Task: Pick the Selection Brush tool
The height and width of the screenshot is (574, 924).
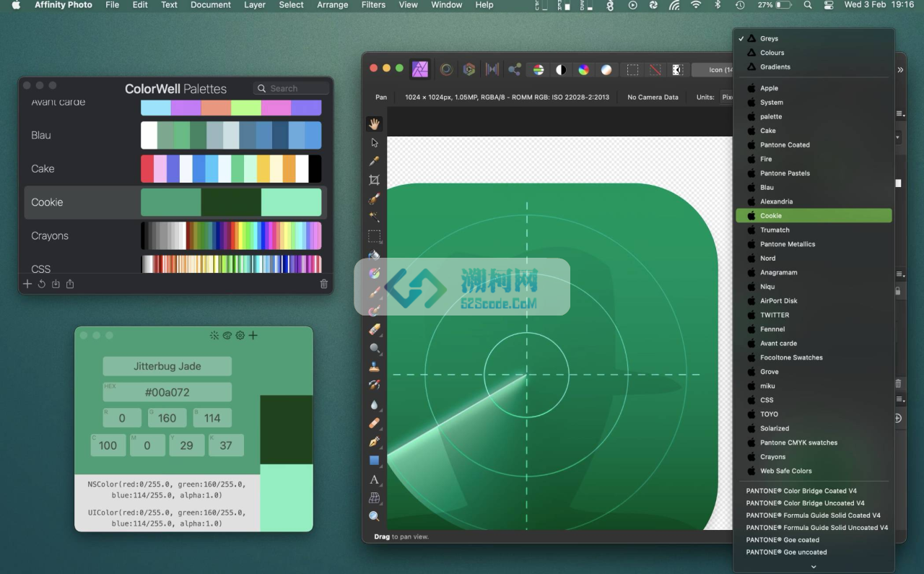Action: point(374,199)
